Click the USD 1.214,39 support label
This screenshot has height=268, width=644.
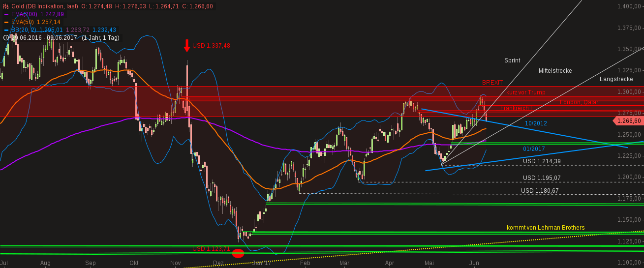542,161
